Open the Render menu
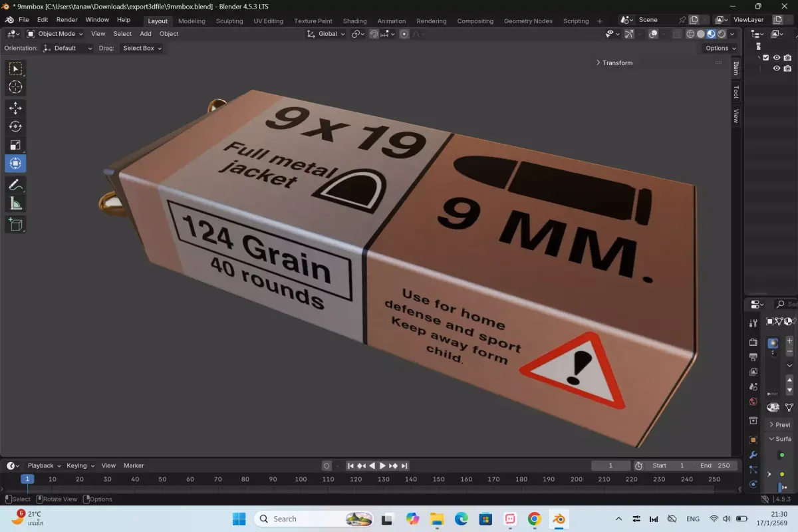The image size is (798, 532). point(66,20)
